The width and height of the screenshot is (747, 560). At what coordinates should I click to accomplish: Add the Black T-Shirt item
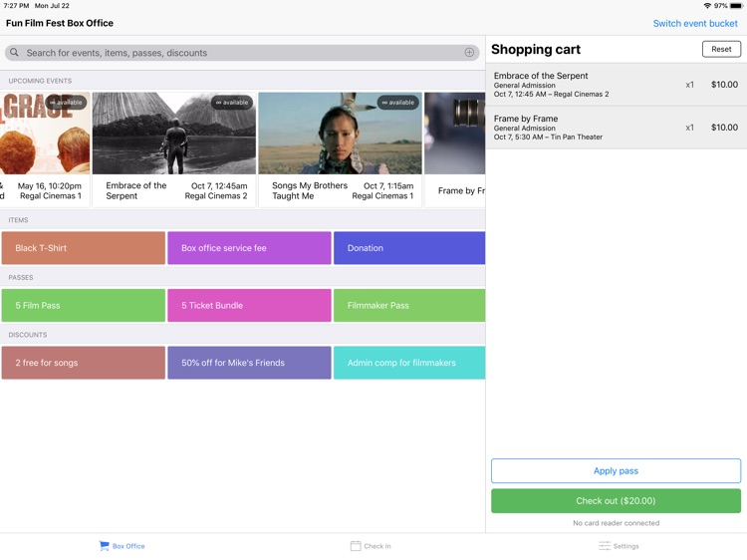(84, 248)
